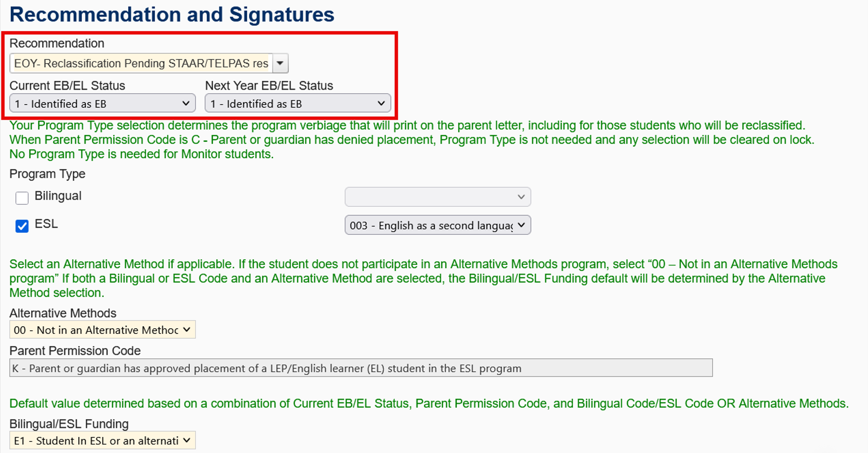Image resolution: width=868 pixels, height=453 pixels.
Task: Click the Program Type label
Action: [x=47, y=174]
